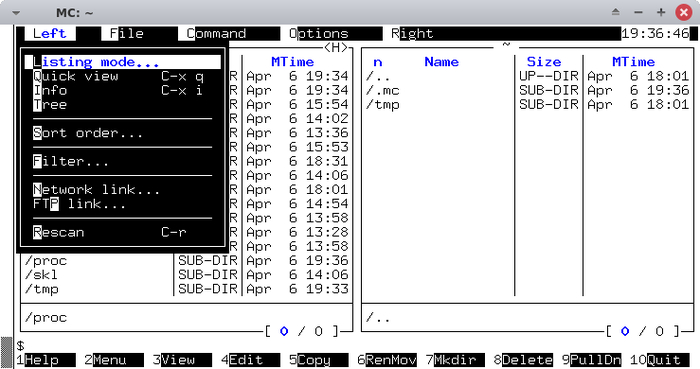Click the 6 RenMov function key

click(387, 360)
